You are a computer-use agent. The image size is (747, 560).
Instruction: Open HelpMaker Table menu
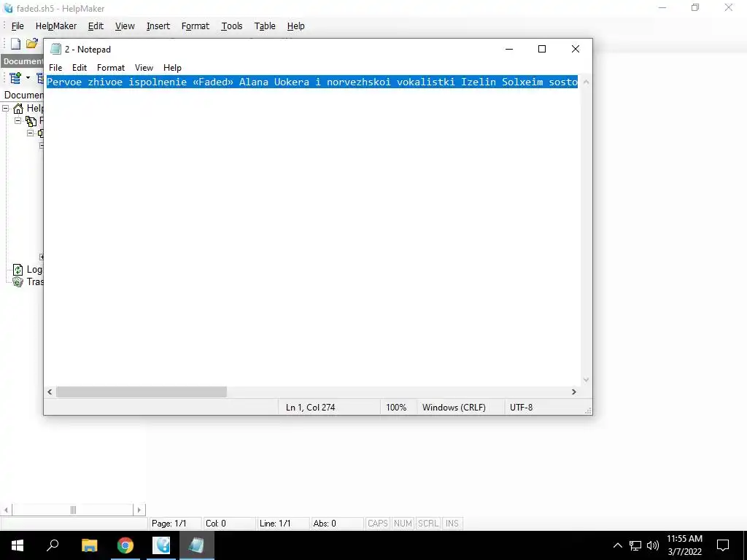265,26
